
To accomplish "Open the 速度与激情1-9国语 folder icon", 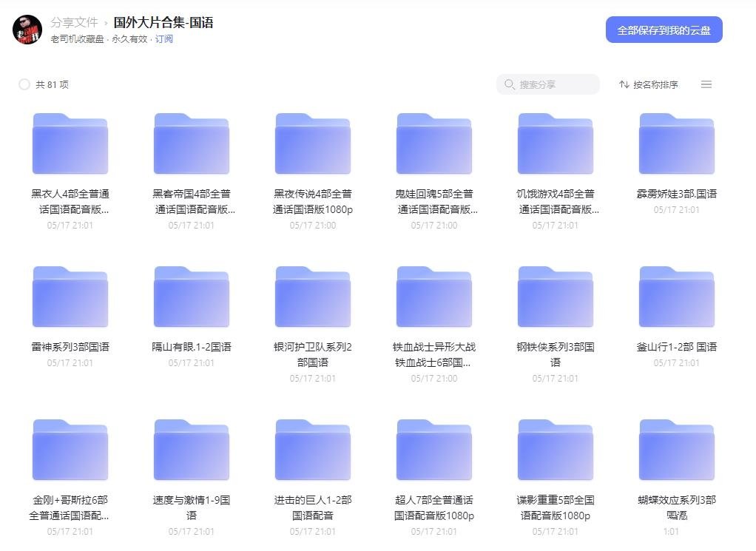I will [191, 448].
